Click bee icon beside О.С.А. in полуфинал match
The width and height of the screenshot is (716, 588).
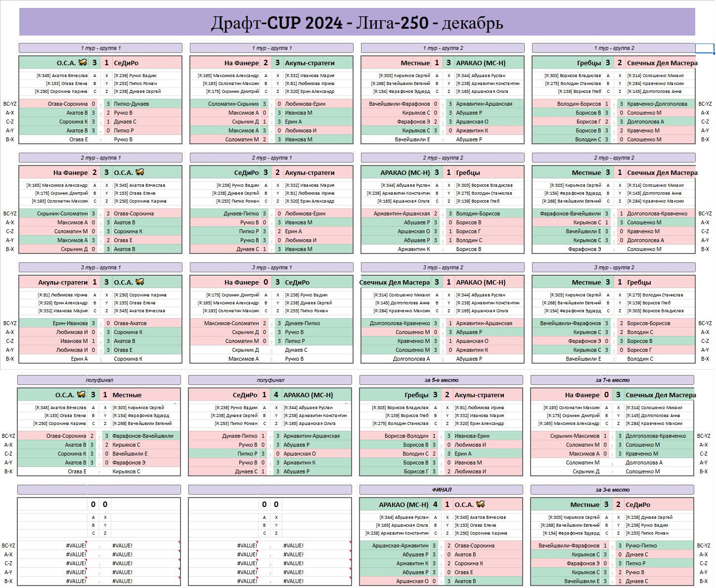click(x=81, y=395)
